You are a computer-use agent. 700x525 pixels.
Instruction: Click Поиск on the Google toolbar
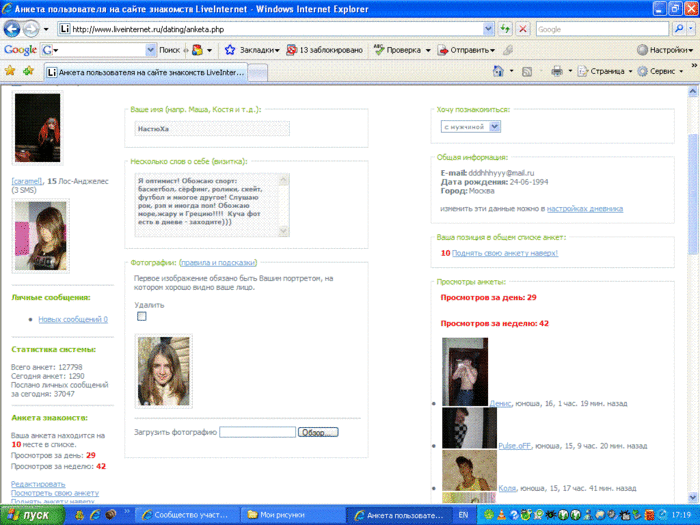pyautogui.click(x=169, y=50)
